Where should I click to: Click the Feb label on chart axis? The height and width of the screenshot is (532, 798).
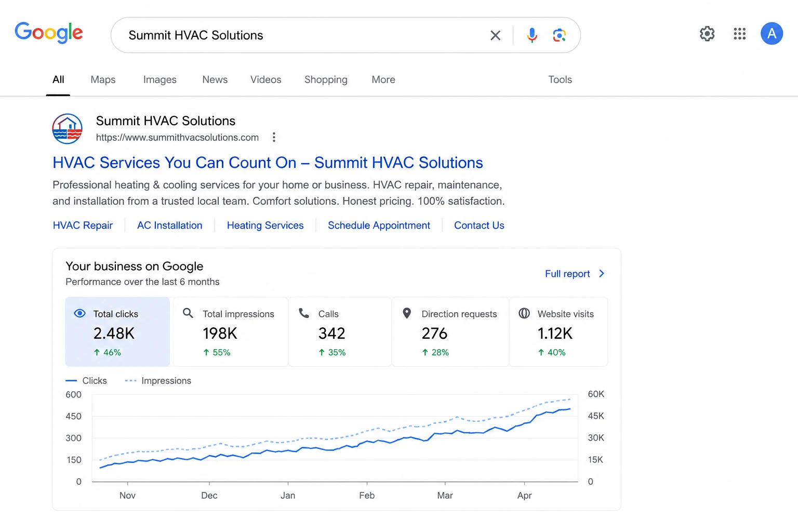click(x=367, y=496)
